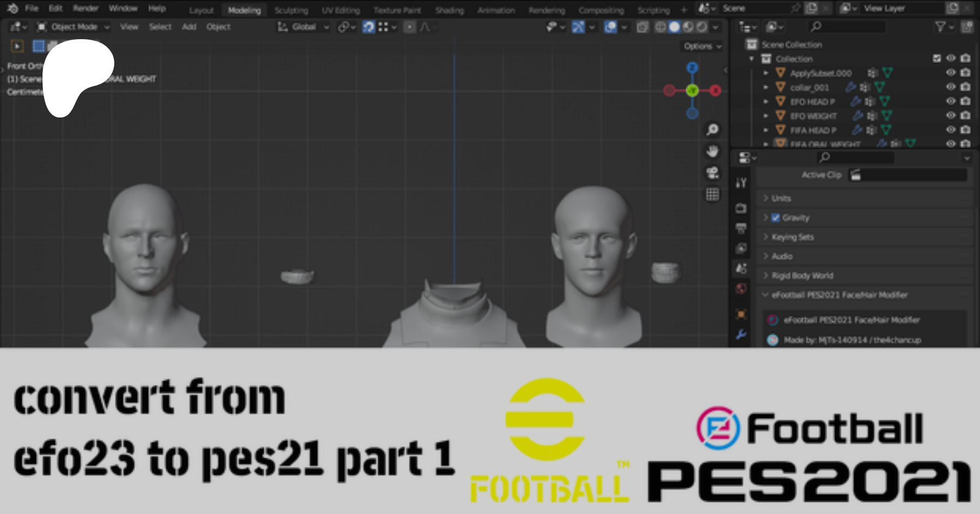The width and height of the screenshot is (980, 514).
Task: Open the Render menu
Action: coord(85,8)
